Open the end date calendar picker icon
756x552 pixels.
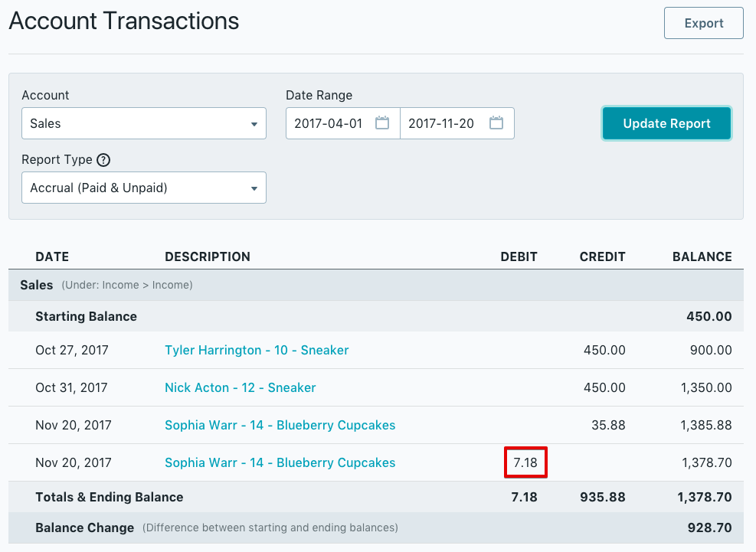496,123
